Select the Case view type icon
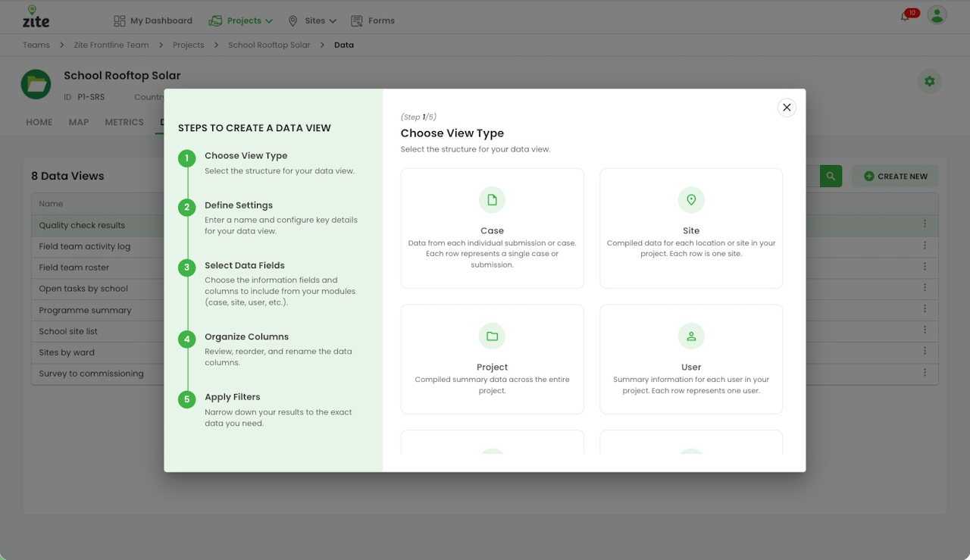970x560 pixels. 492,200
